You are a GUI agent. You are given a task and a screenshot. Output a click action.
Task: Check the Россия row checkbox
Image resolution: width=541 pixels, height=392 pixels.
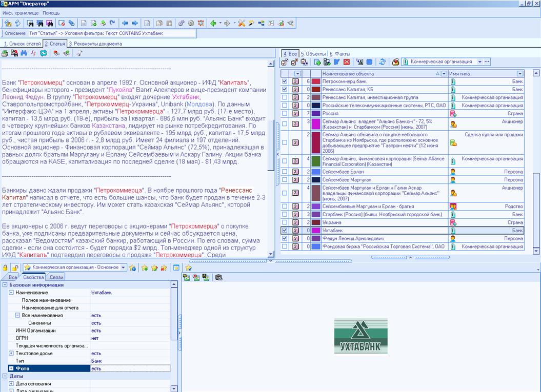point(285,113)
